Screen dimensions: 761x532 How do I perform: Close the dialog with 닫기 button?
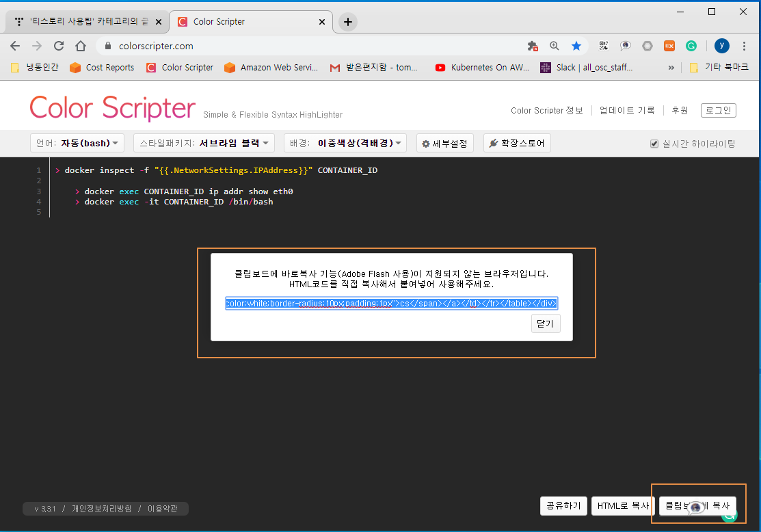[x=546, y=323]
